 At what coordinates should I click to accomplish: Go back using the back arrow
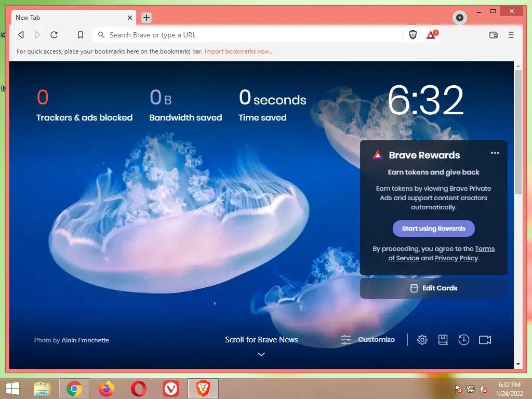point(21,35)
